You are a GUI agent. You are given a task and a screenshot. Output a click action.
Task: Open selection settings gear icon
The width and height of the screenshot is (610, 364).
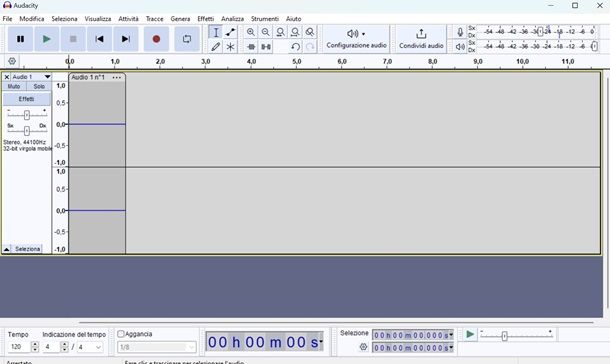click(x=363, y=346)
